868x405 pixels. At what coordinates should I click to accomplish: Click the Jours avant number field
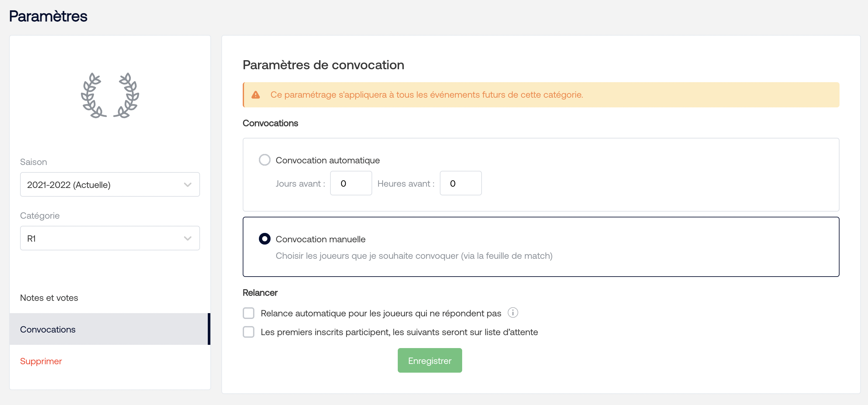351,183
